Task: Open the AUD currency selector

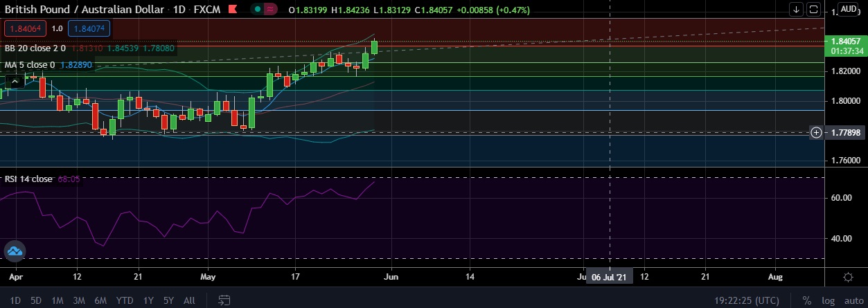Action: coord(849,9)
